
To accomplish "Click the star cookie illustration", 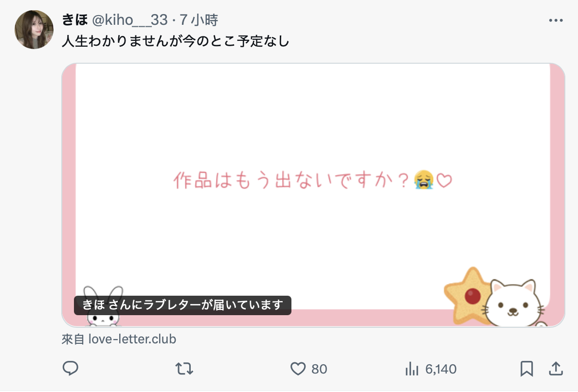I will [x=466, y=293].
